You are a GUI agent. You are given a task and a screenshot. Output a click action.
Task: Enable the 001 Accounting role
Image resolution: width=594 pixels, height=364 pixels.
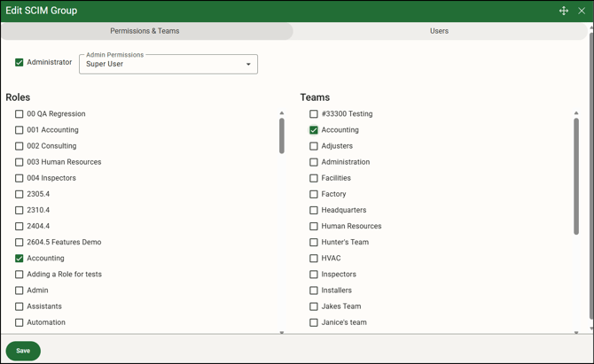click(x=20, y=130)
